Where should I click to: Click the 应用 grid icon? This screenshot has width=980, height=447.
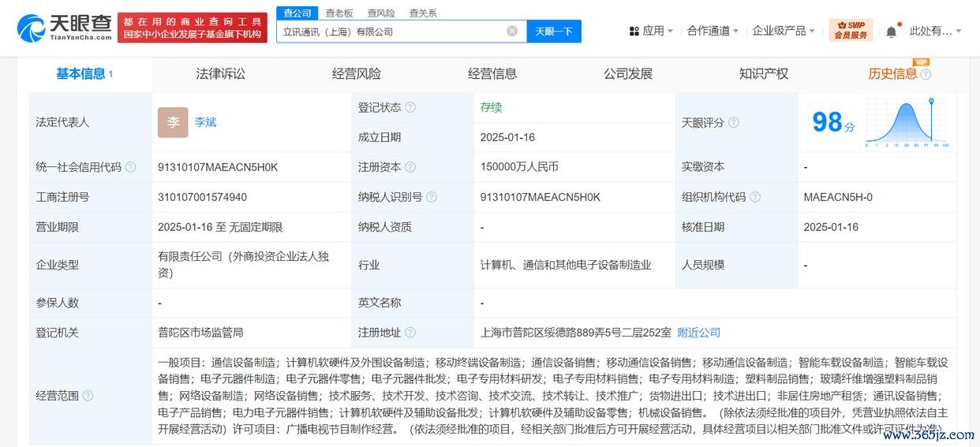pos(634,32)
